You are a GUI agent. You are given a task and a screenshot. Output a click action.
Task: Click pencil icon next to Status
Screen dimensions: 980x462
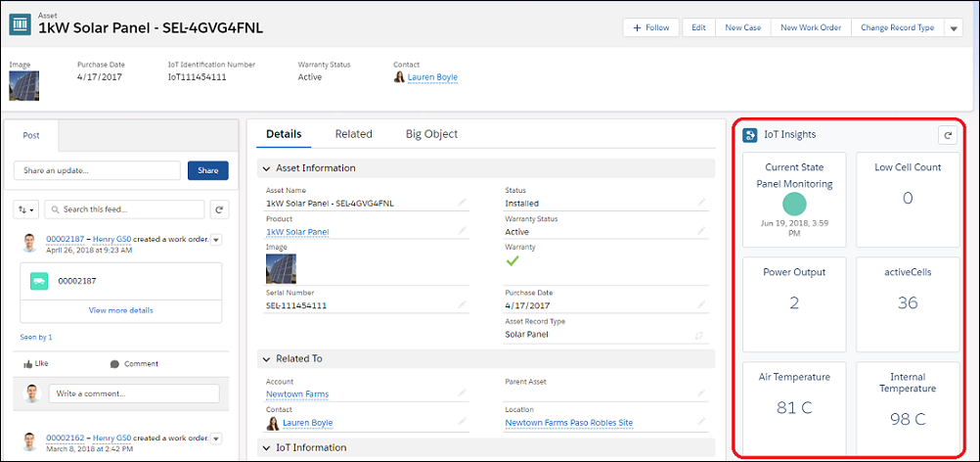tap(701, 204)
